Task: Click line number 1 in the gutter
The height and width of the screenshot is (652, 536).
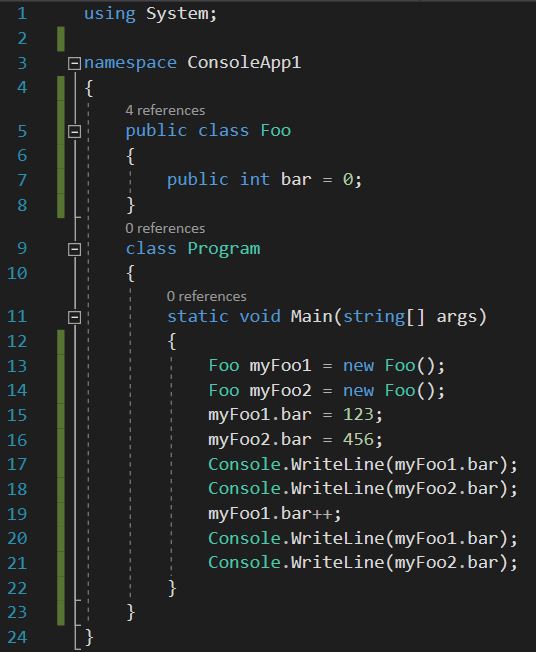Action: [22, 14]
